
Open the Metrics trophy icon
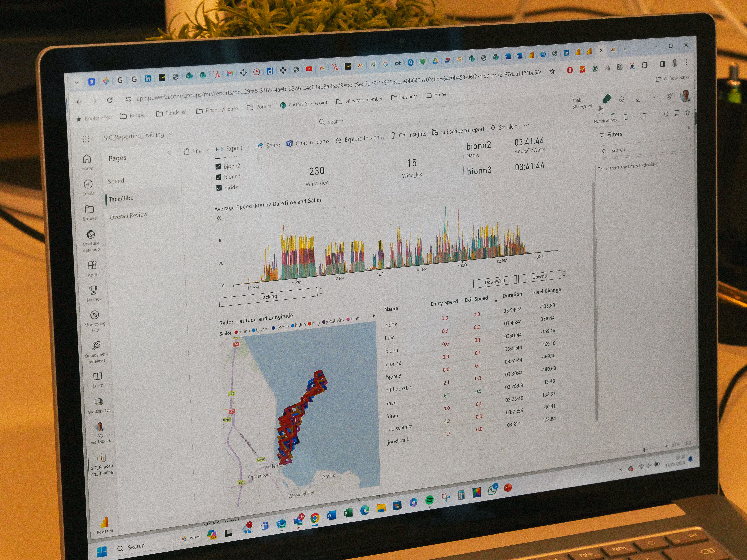[93, 290]
